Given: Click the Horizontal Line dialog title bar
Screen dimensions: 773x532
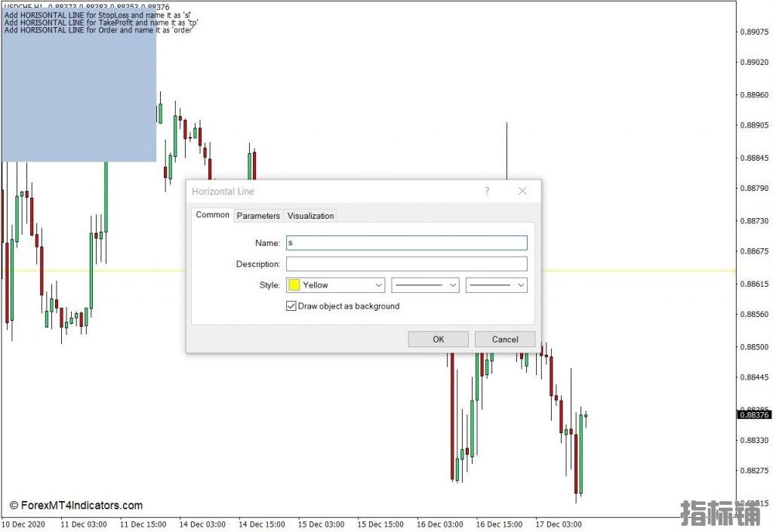Looking at the screenshot, I should click(332, 192).
